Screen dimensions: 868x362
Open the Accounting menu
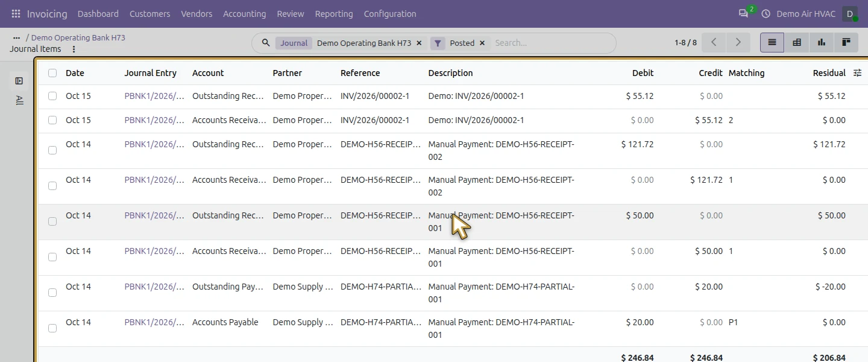pyautogui.click(x=244, y=14)
